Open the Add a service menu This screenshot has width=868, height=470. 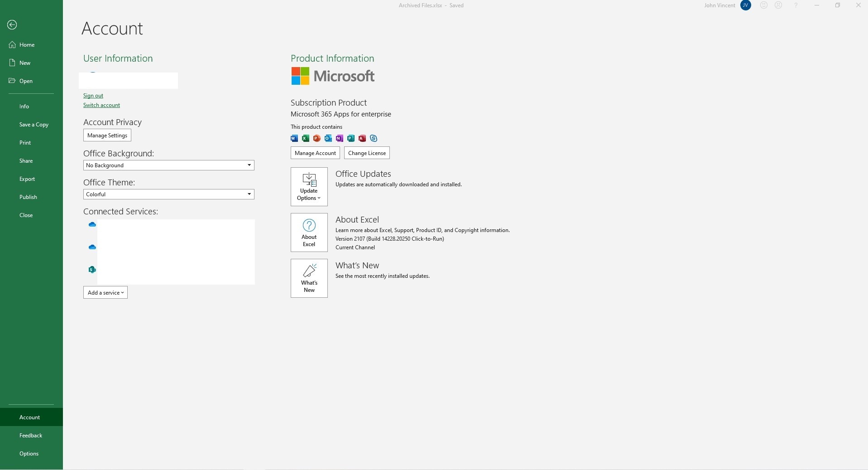106,293
